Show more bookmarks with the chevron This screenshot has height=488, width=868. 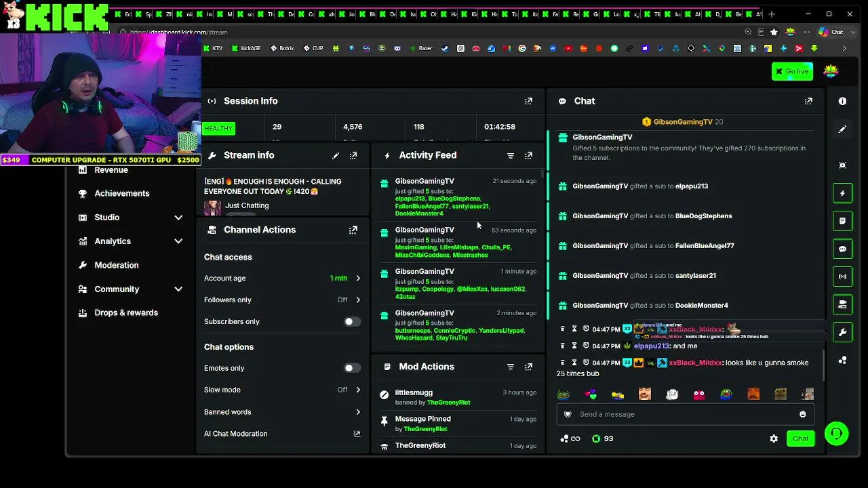pyautogui.click(x=844, y=49)
